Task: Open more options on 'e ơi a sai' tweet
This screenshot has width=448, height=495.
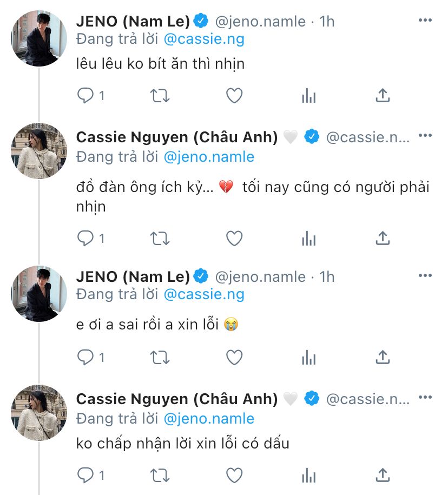Action: coord(425,276)
